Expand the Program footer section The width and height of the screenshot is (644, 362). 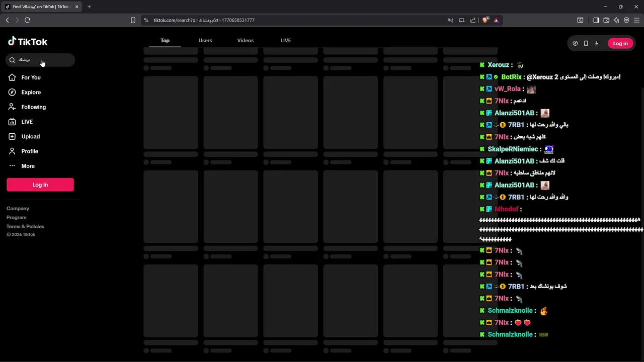[17, 217]
